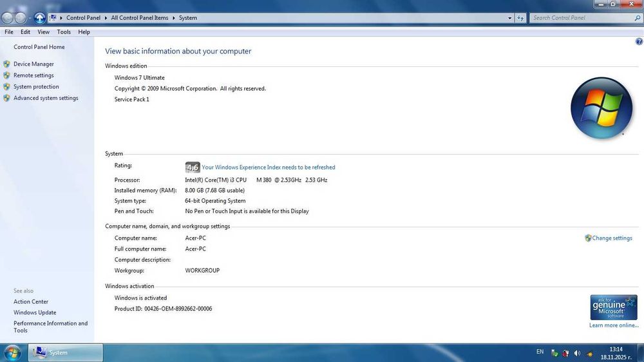Click the shield icon beside Advanced system settings
Image resolution: width=644 pixels, height=362 pixels.
6,98
